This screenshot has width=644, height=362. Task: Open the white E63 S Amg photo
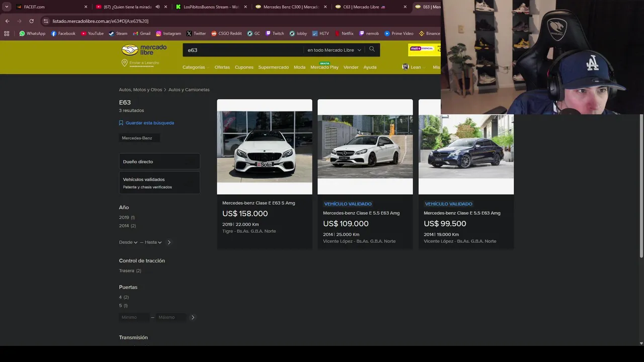tap(265, 147)
